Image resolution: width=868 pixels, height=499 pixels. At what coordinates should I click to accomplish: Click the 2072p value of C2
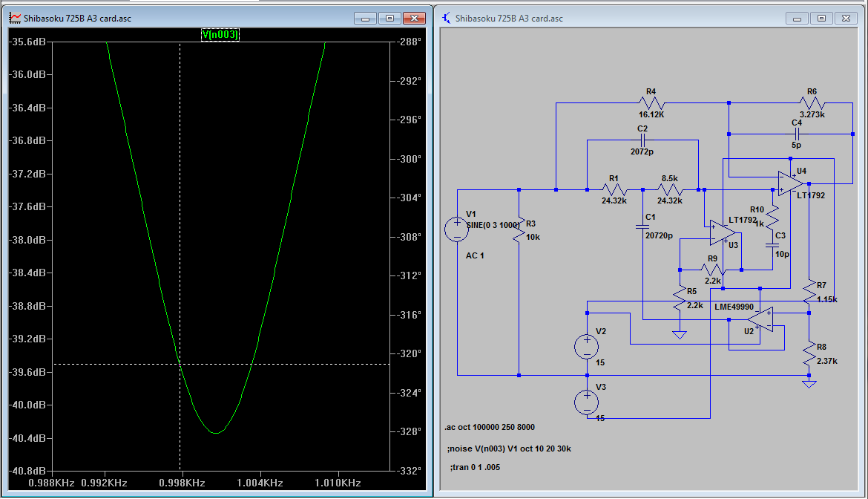tap(642, 151)
